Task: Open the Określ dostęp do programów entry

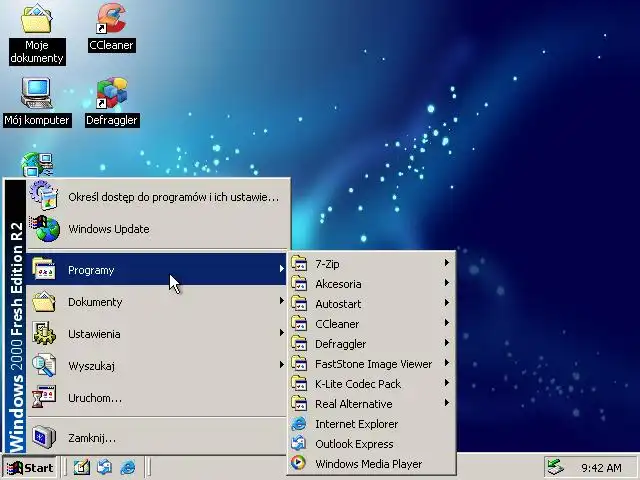Action: (158, 197)
